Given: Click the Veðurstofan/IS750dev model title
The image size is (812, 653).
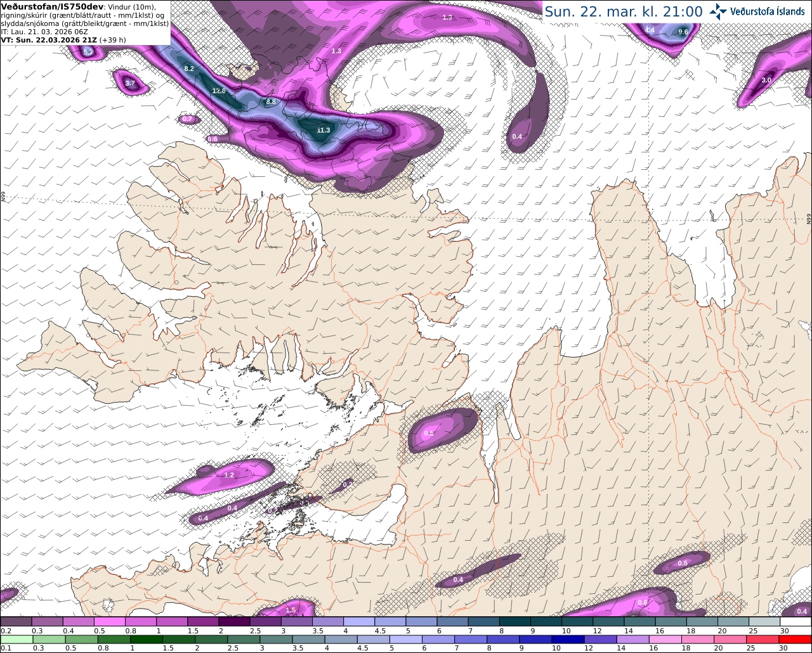Looking at the screenshot, I should (53, 6).
